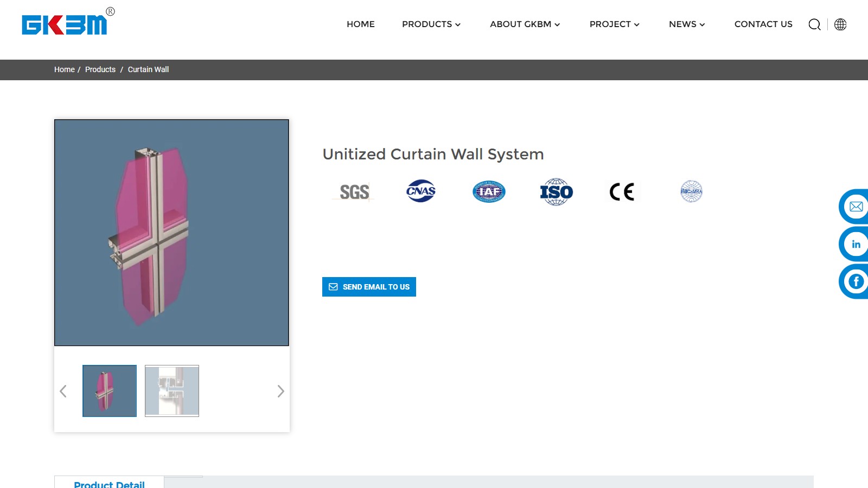
Task: Select the grey profile section thumbnail
Action: click(172, 391)
